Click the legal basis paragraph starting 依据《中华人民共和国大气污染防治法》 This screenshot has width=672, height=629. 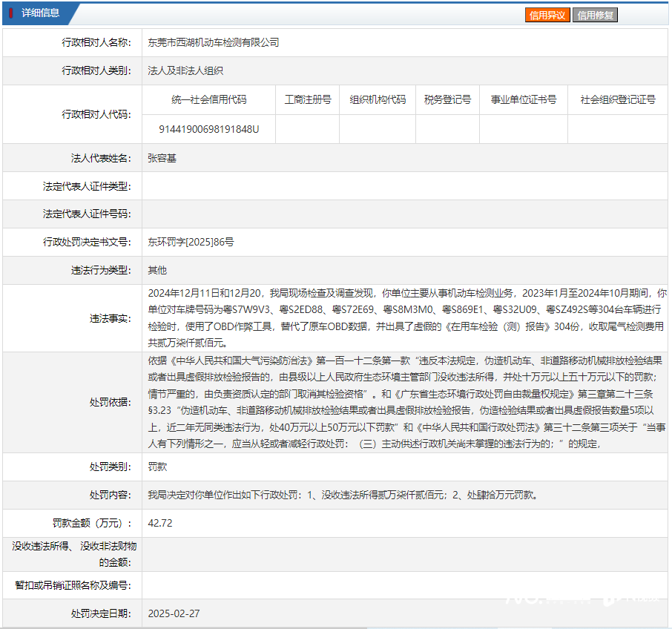406,402
